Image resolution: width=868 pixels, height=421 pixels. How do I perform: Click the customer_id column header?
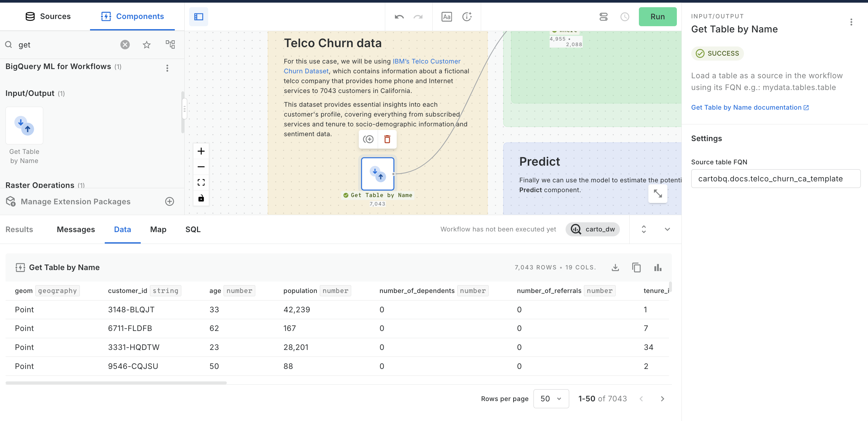(144, 291)
